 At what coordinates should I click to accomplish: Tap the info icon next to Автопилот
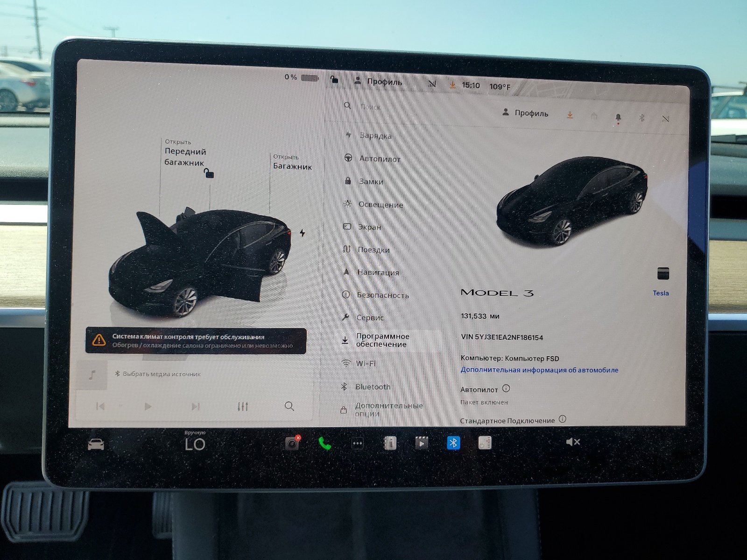point(506,388)
